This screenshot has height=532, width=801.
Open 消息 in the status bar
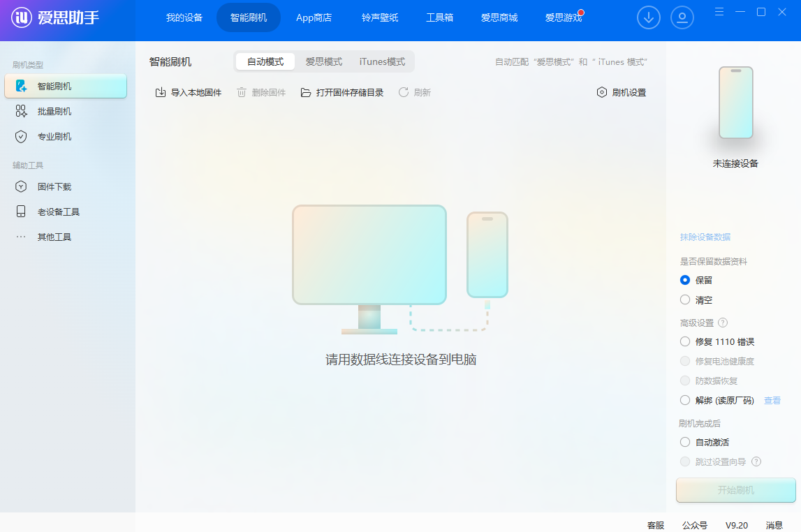click(774, 525)
